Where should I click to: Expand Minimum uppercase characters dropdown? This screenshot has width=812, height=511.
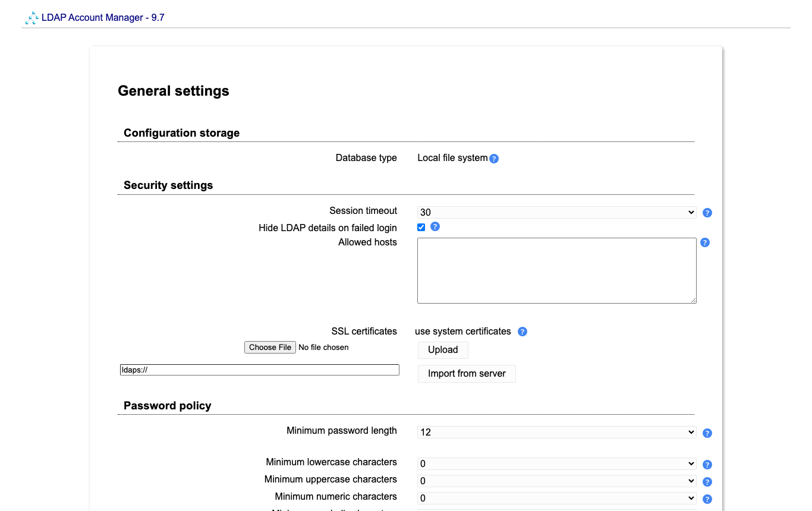[557, 481]
